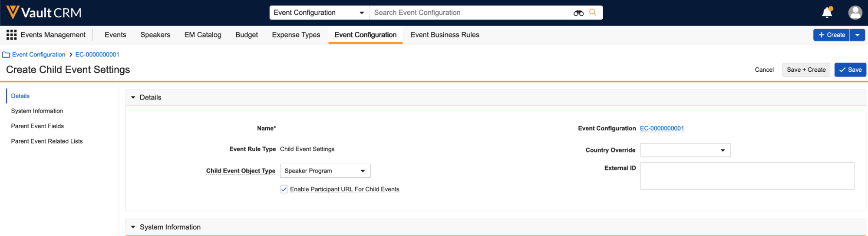
Task: Switch to the Event Business Rules tab
Action: 445,35
